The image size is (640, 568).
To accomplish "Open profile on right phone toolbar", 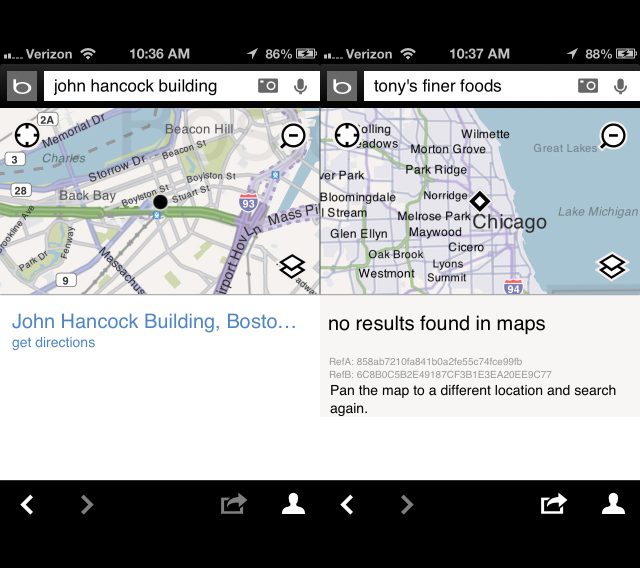I will [613, 504].
